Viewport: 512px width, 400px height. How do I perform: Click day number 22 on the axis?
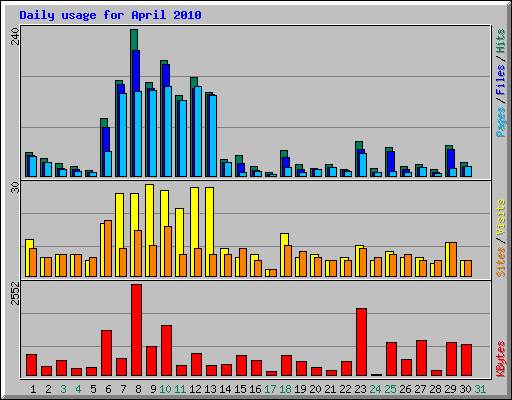(345, 389)
